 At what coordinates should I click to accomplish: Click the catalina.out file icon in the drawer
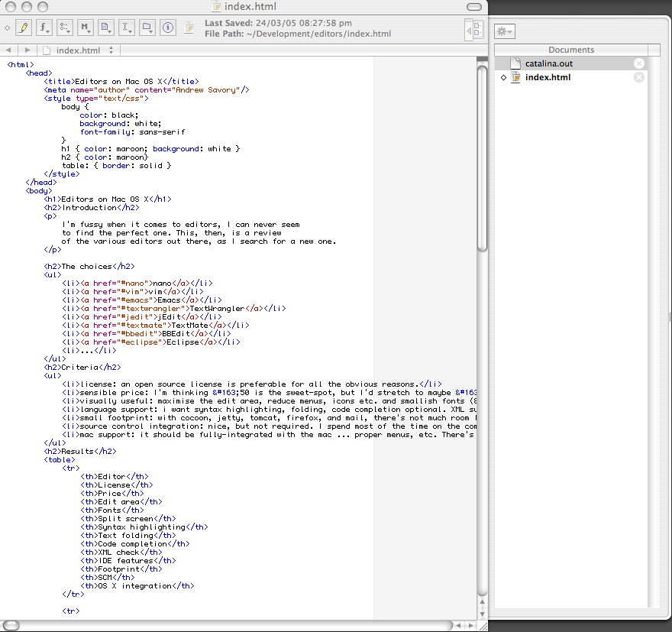pyautogui.click(x=515, y=63)
